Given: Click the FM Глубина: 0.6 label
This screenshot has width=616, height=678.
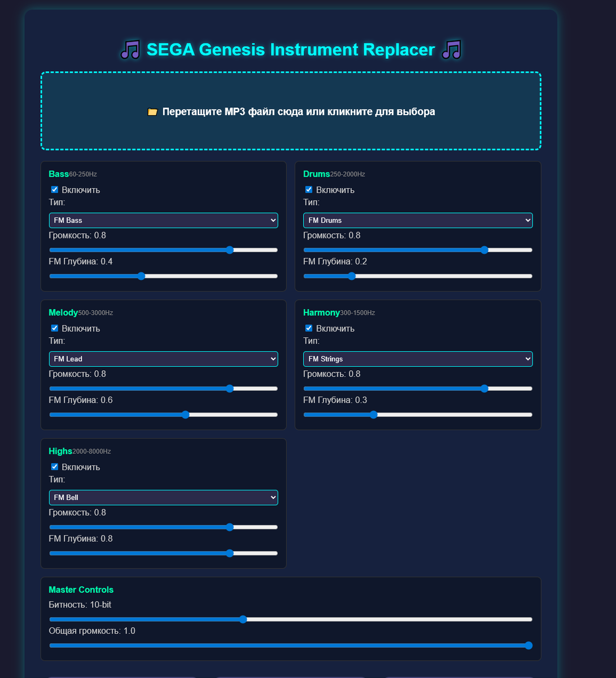Looking at the screenshot, I should [x=81, y=400].
